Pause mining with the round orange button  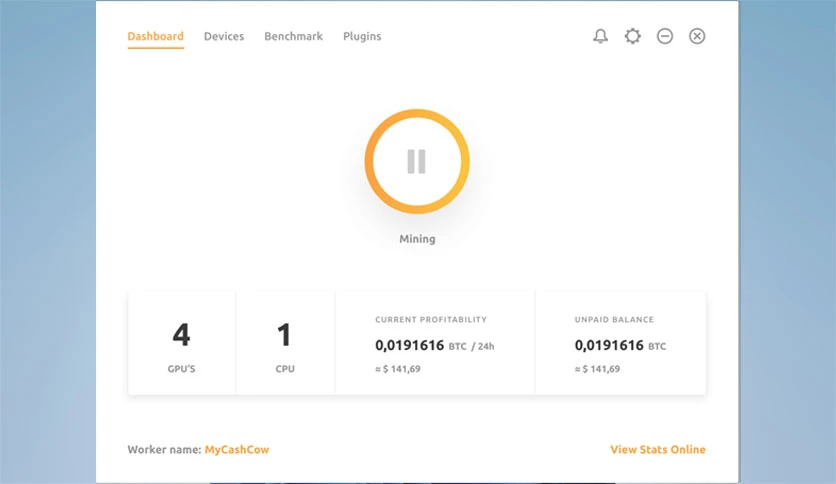coord(417,162)
